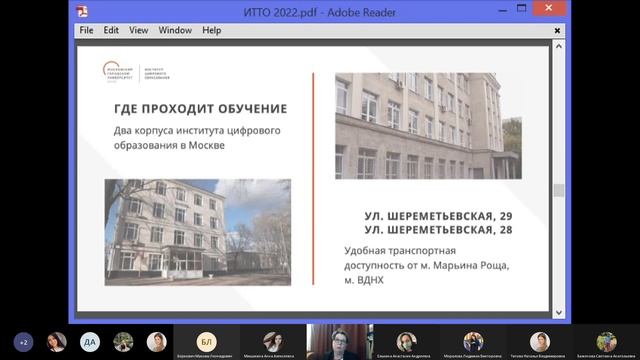Viewport: 640px width, 360px height.
Task: Click the building photo above Шереметьевская address
Action: coord(428,126)
